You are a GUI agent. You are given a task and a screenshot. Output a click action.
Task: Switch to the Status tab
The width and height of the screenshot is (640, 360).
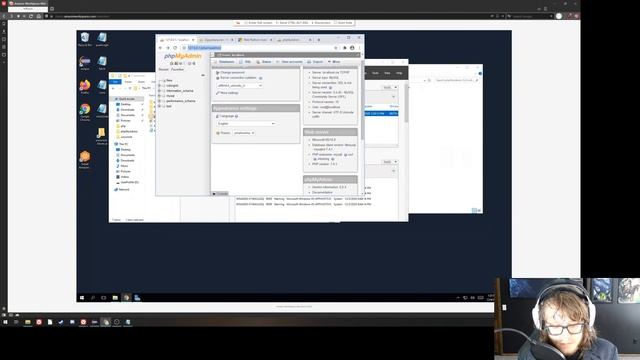(x=264, y=62)
